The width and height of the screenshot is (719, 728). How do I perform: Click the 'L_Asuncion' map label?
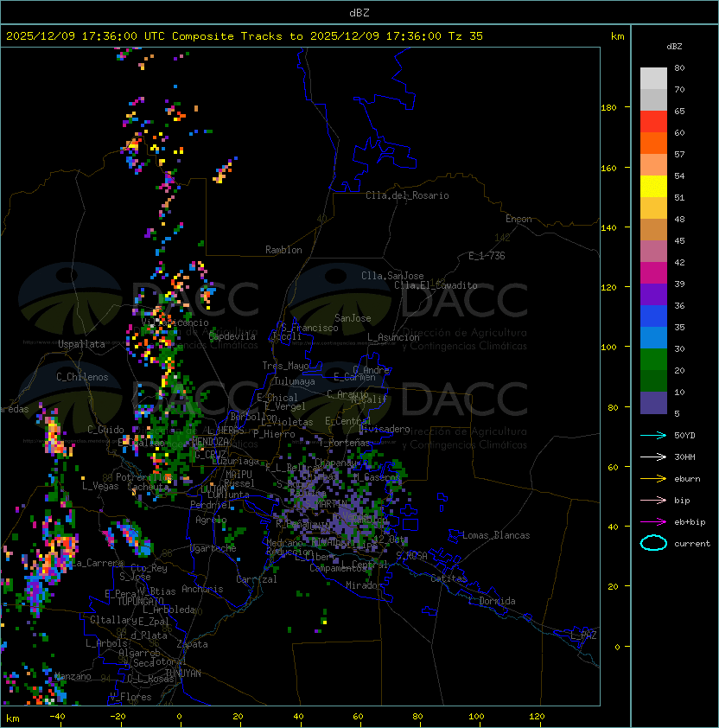[393, 337]
